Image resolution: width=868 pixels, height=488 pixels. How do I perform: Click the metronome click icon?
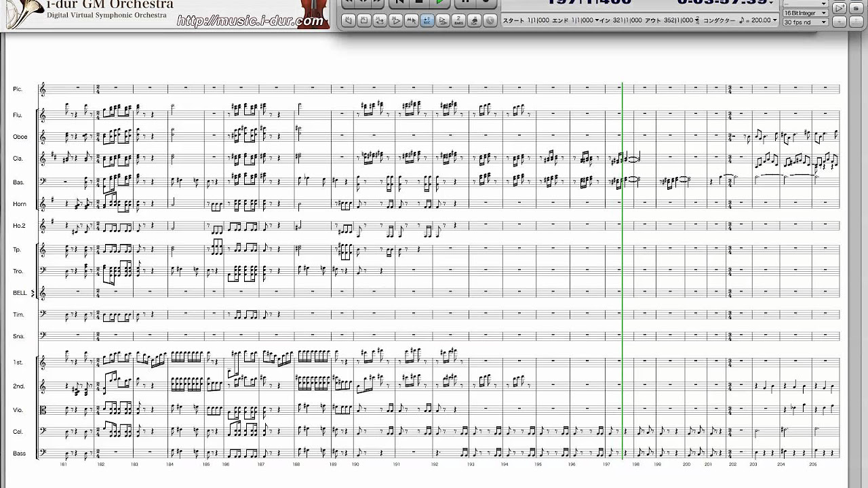[475, 20]
